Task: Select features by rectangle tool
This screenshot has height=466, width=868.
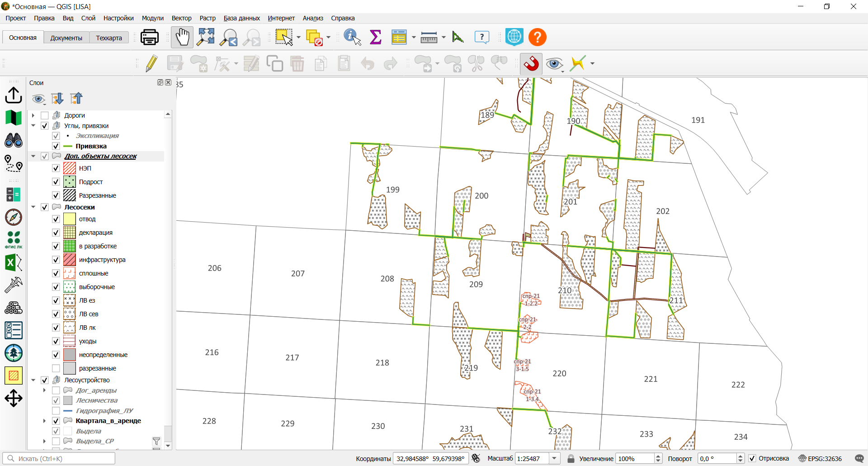Action: coord(284,37)
